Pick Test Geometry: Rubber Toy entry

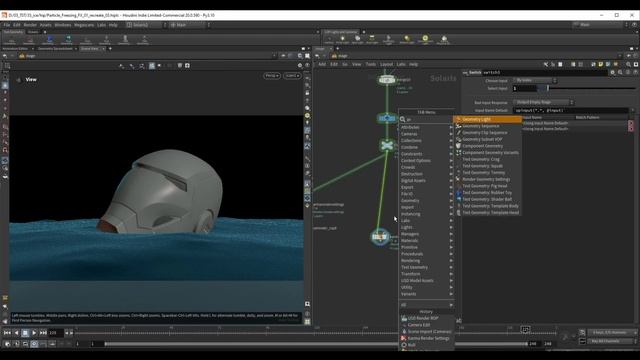coord(488,193)
